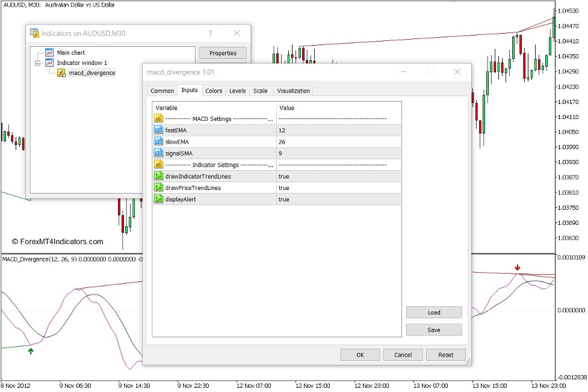Open the Visualization tab
This screenshot has width=588, height=392.
click(x=293, y=91)
